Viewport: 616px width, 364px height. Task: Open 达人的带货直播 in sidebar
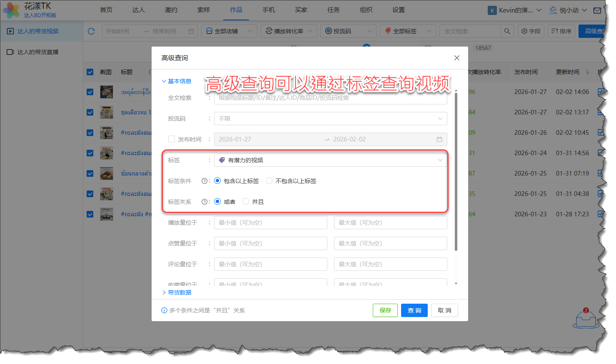[x=37, y=52]
